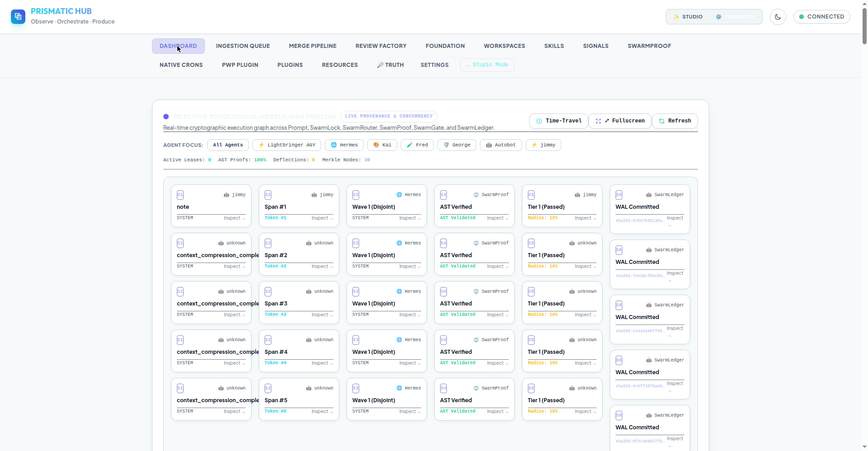868x451 pixels.
Task: Select the jimmy chip in Agent Focus
Action: [543, 145]
